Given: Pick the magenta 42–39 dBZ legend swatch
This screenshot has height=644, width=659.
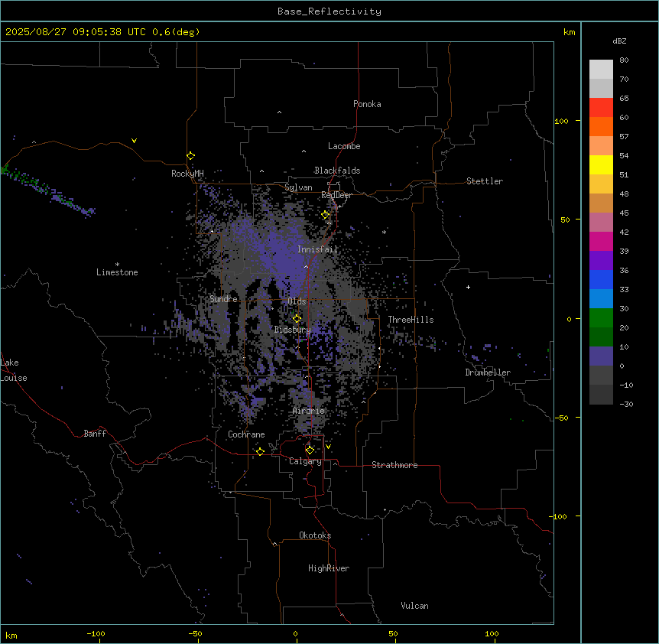Looking at the screenshot, I should tap(601, 241).
